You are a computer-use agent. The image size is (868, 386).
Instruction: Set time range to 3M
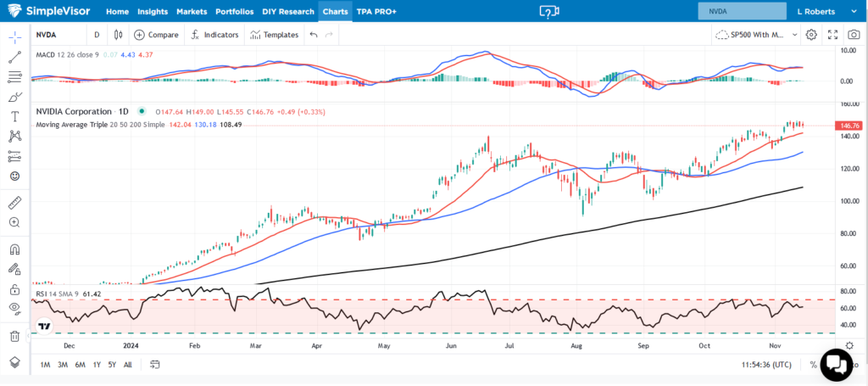(x=63, y=365)
